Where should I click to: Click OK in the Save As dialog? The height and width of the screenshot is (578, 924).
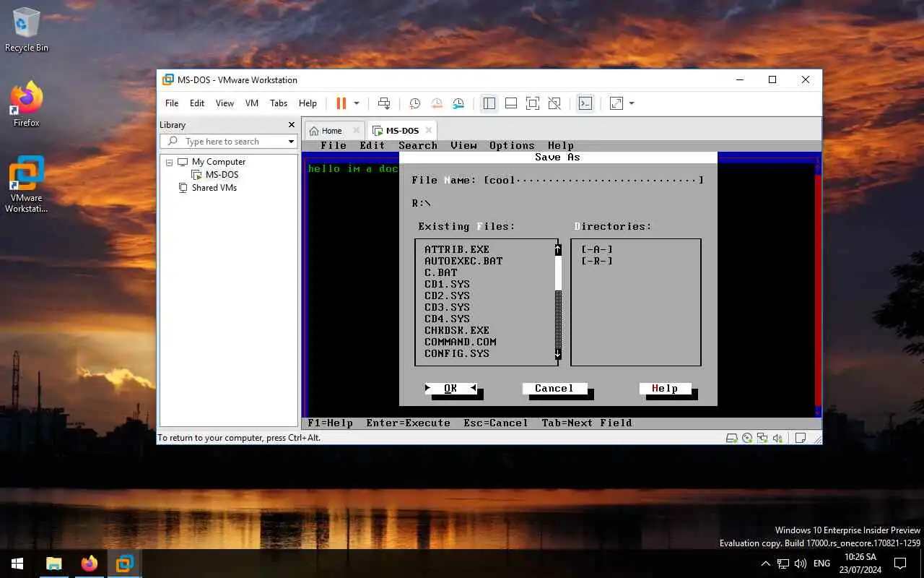450,388
